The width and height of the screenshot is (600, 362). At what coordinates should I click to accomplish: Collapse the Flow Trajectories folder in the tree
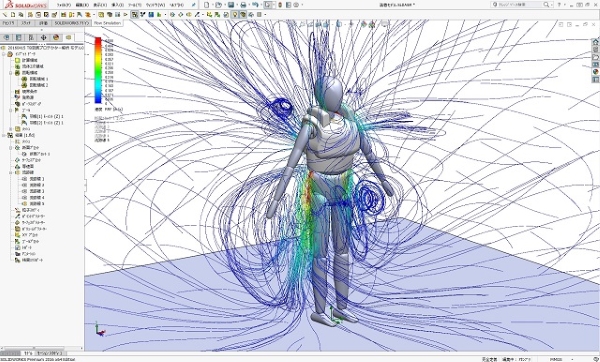pos(11,173)
